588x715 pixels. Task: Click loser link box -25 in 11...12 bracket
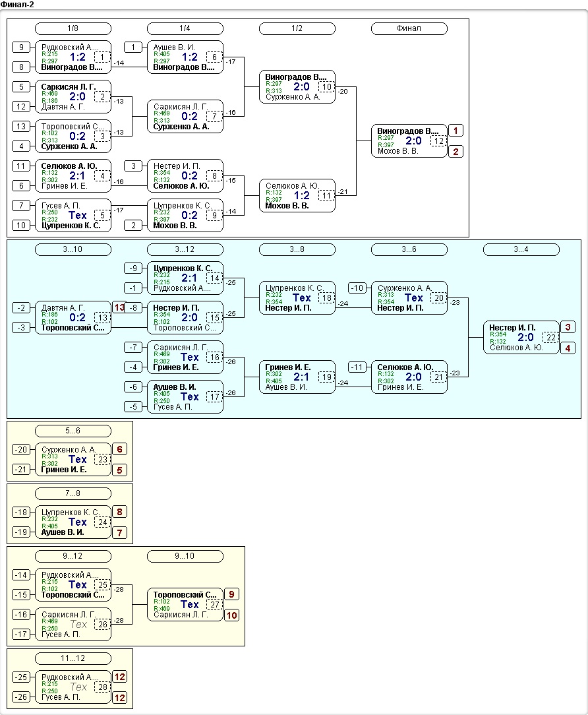click(21, 677)
